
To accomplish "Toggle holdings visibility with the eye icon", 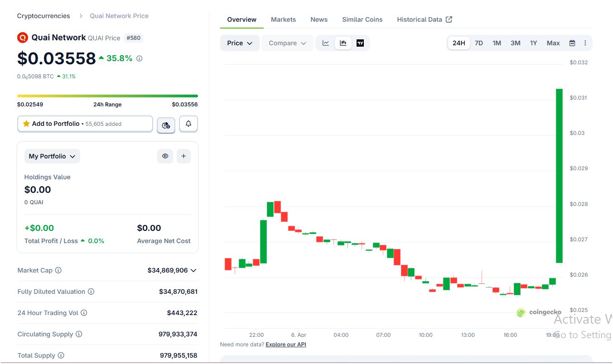I will coord(165,156).
